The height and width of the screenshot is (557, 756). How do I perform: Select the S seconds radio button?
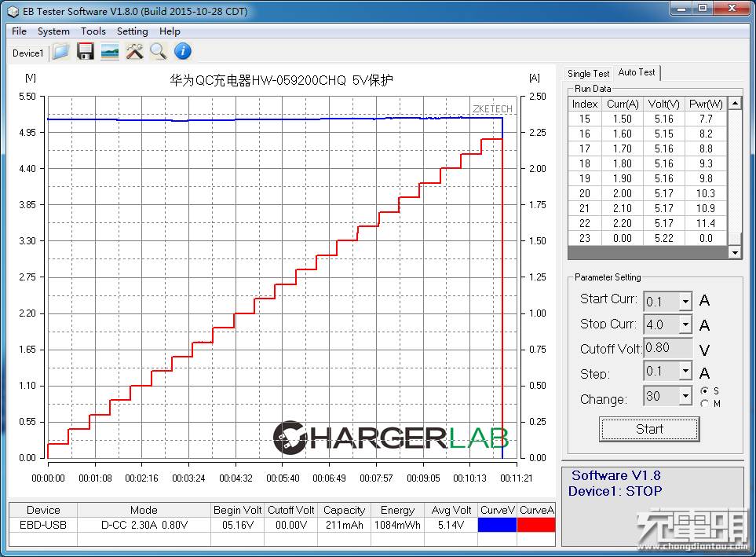pos(705,390)
